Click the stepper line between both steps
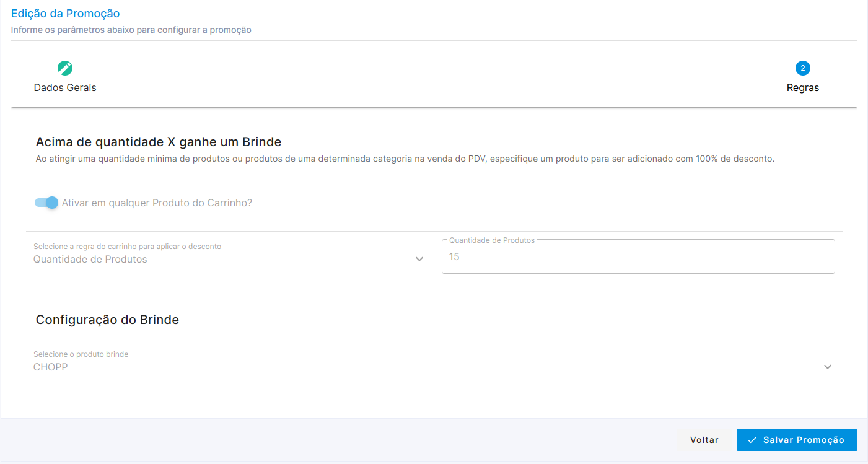The width and height of the screenshot is (868, 464). click(x=434, y=68)
